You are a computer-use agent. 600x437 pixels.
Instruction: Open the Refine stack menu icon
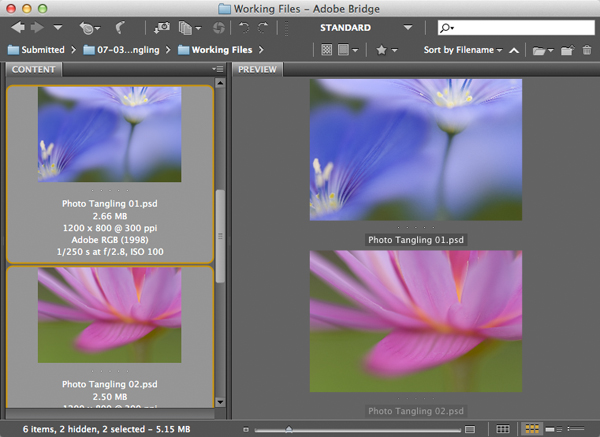[189, 28]
